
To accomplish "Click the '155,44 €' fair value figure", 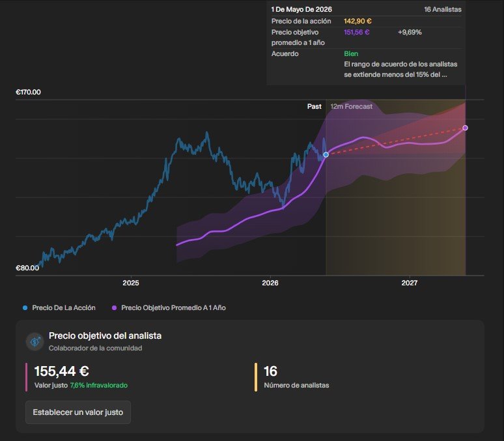I will [x=62, y=371].
